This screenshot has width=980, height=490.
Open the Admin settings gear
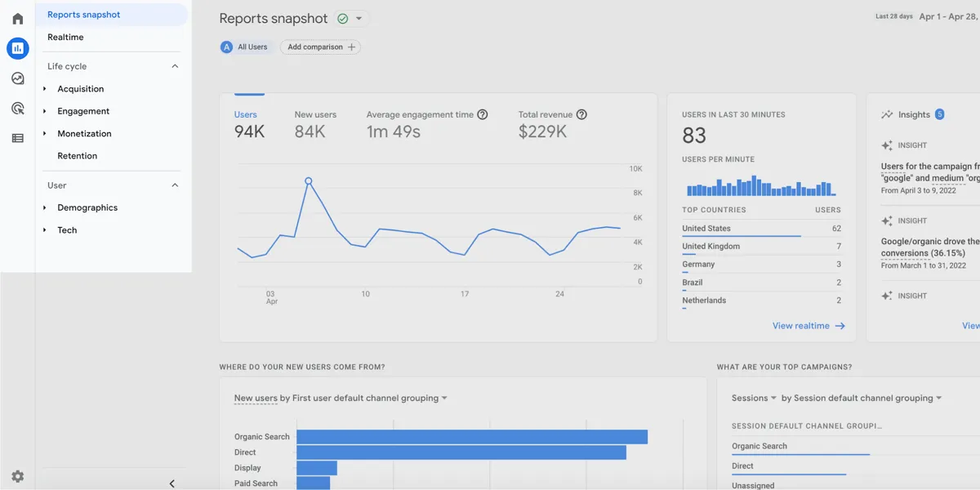pyautogui.click(x=17, y=476)
